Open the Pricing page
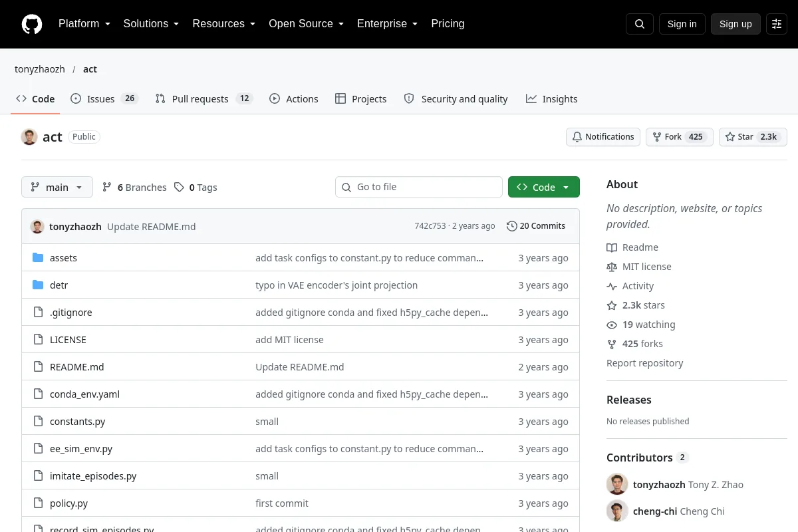798x532 pixels. click(448, 24)
